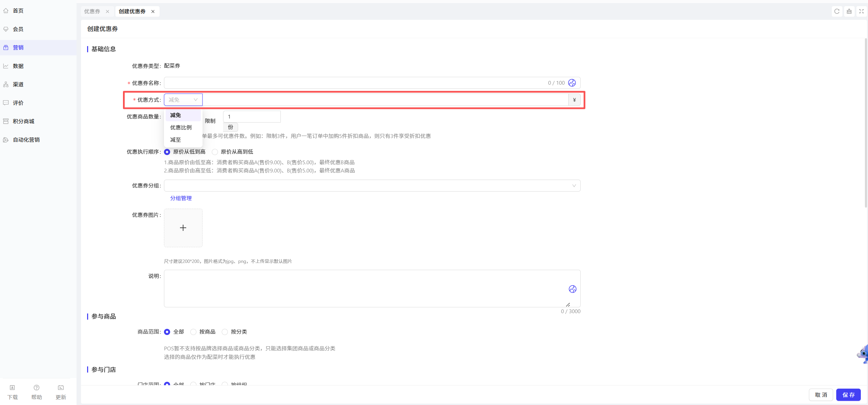The width and height of the screenshot is (868, 405).
Task: Select the 原价从高到低 radio button
Action: (x=215, y=152)
